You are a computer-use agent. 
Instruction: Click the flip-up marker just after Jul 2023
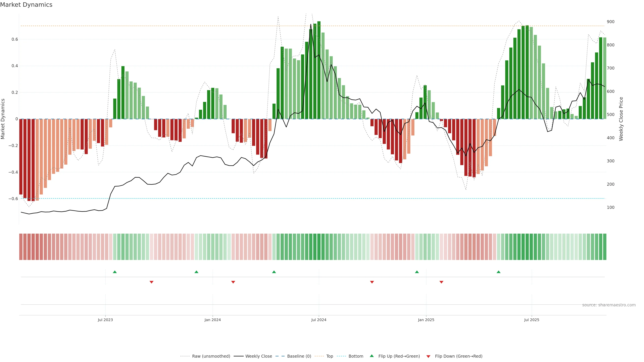[x=115, y=272]
